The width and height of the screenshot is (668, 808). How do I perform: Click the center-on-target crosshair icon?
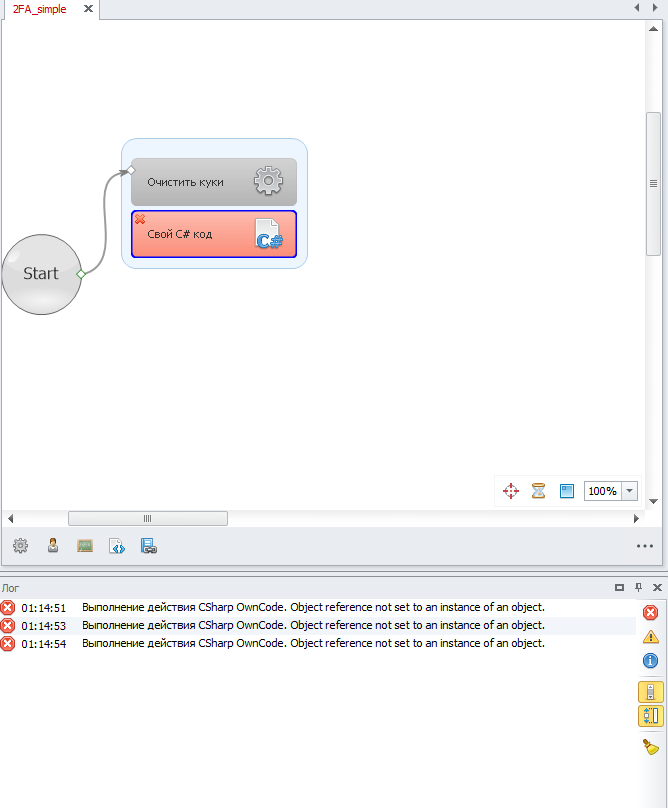click(x=511, y=491)
